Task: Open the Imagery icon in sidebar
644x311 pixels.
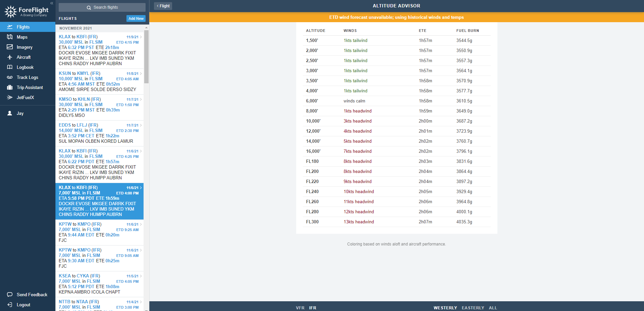Action: click(x=10, y=47)
